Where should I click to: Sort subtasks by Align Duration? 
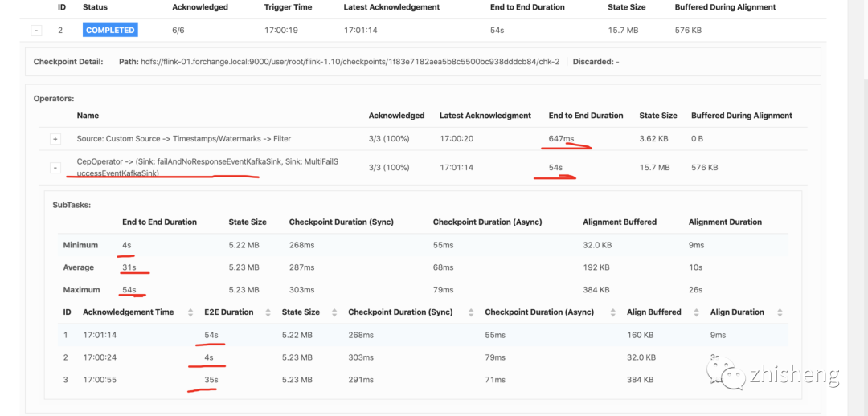(x=780, y=312)
